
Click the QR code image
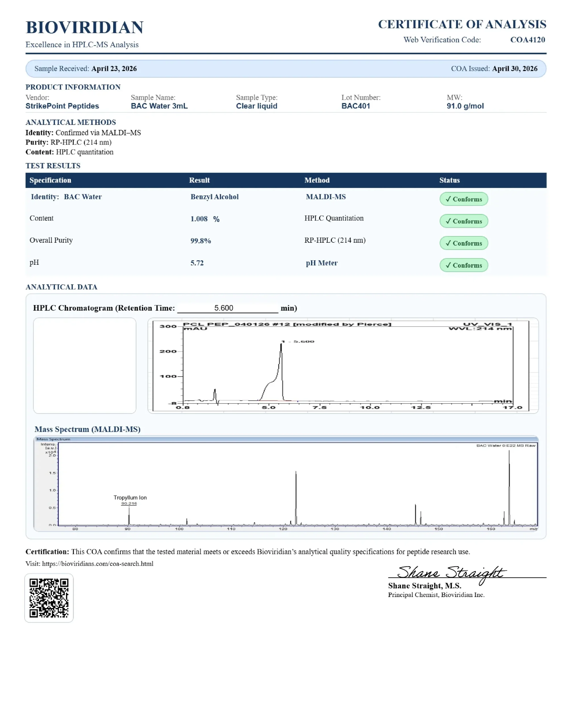tap(49, 598)
